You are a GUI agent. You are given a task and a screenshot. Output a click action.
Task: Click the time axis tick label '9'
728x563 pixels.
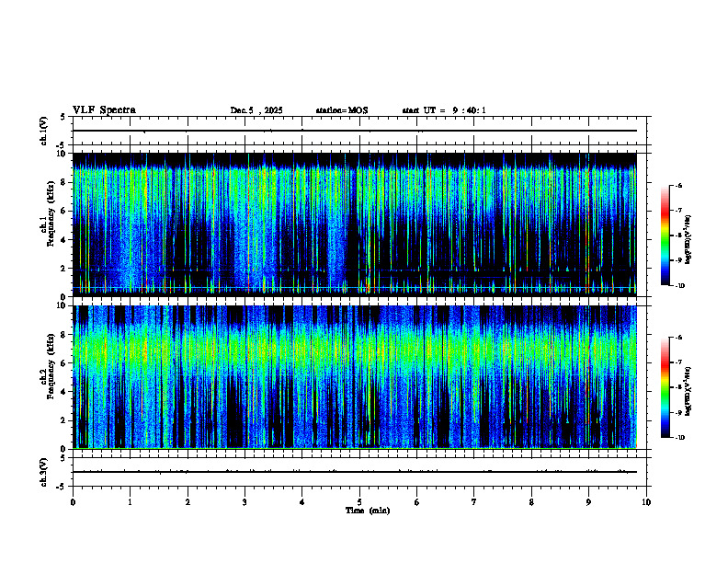point(588,502)
